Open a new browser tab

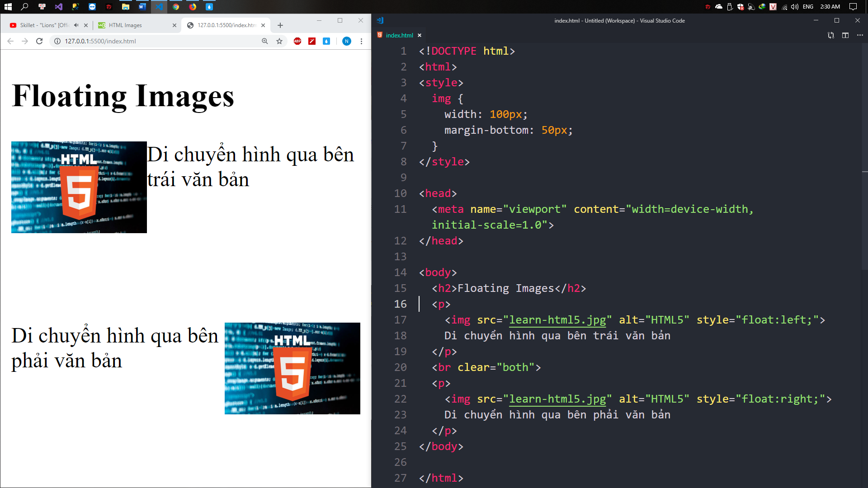pos(280,25)
